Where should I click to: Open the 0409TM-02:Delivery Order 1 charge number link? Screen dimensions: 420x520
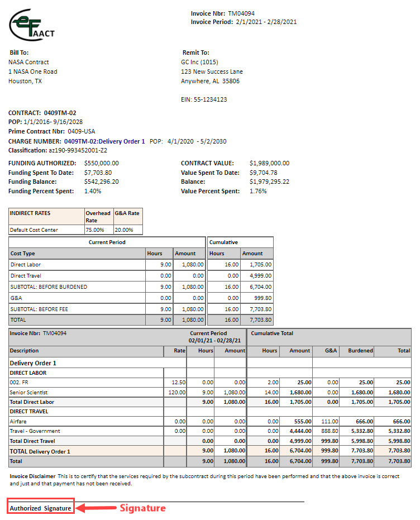click(x=104, y=141)
